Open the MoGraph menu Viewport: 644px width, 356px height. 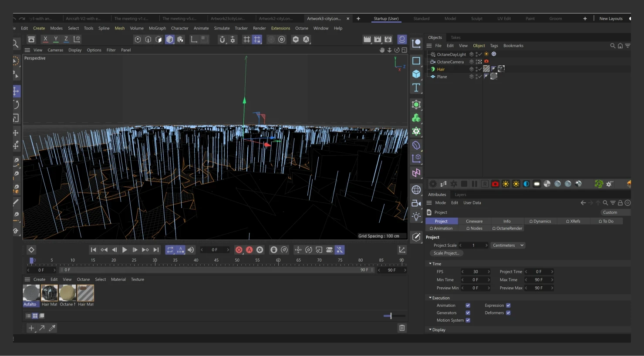coord(157,28)
